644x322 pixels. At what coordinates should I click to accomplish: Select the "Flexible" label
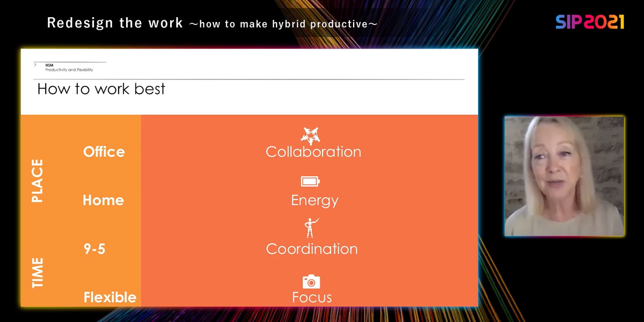point(110,297)
